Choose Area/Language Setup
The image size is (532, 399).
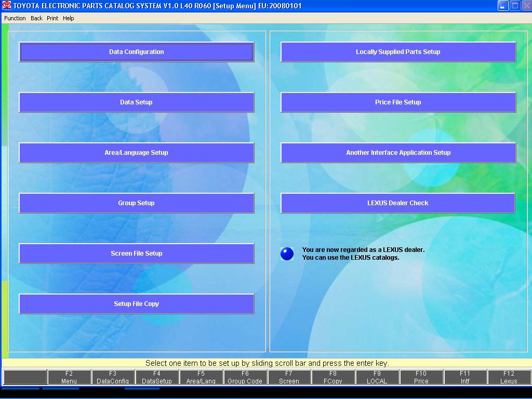(137, 153)
